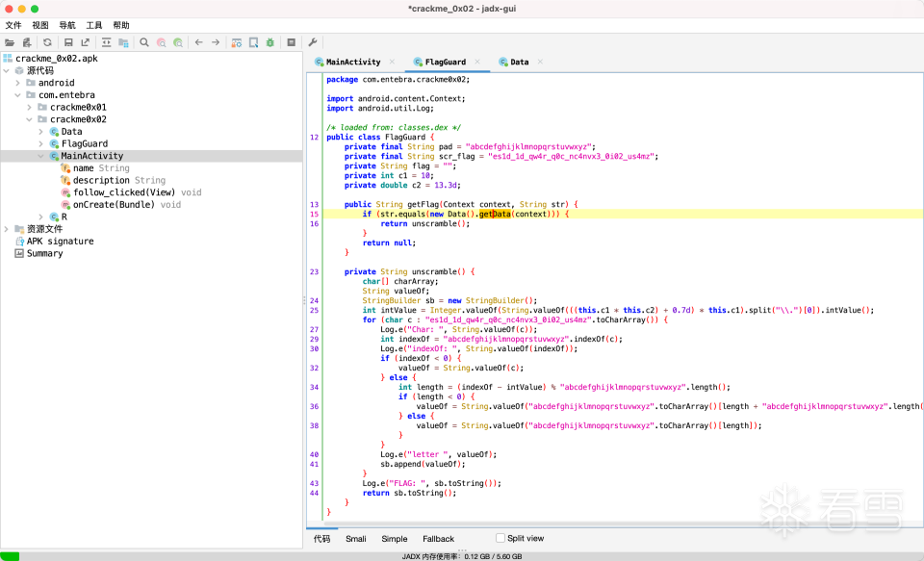The image size is (924, 561).
Task: Switch to the Fallback view tab
Action: pos(439,539)
